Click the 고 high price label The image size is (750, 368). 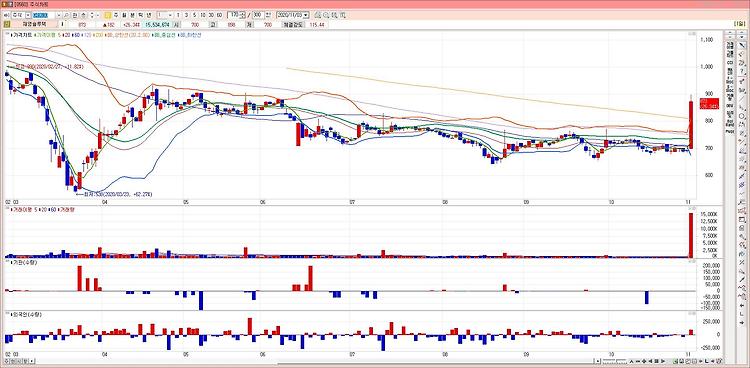[x=212, y=24]
